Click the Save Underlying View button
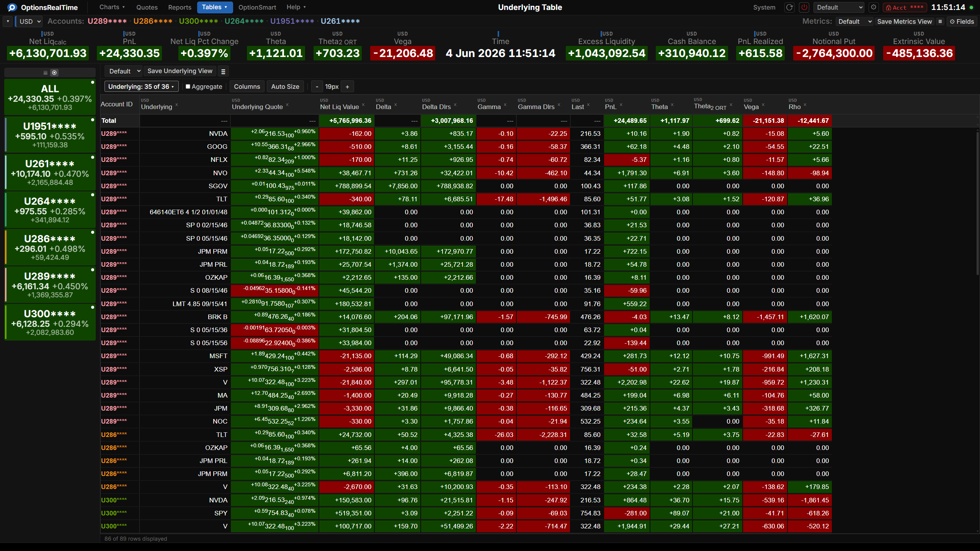 180,71
